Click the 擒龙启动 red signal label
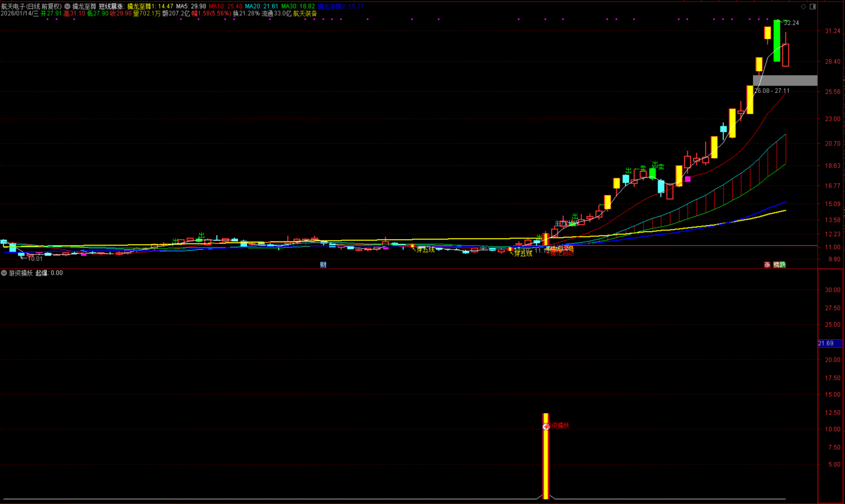 pyautogui.click(x=562, y=253)
